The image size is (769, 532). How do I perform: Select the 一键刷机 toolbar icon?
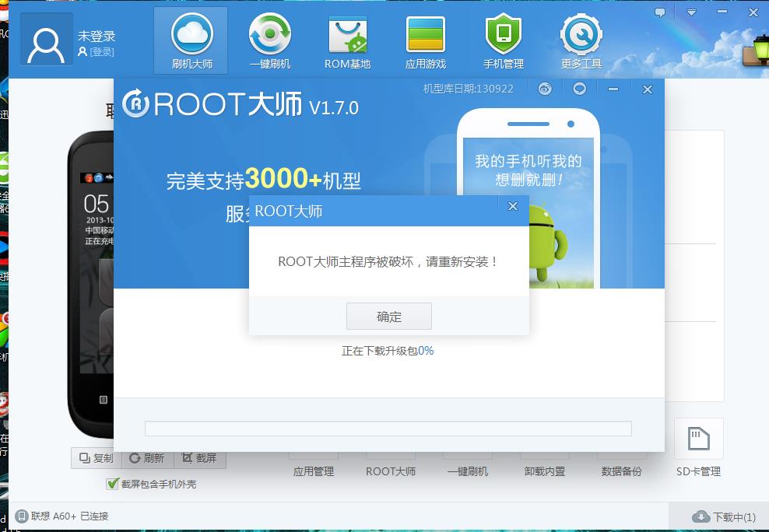270,41
